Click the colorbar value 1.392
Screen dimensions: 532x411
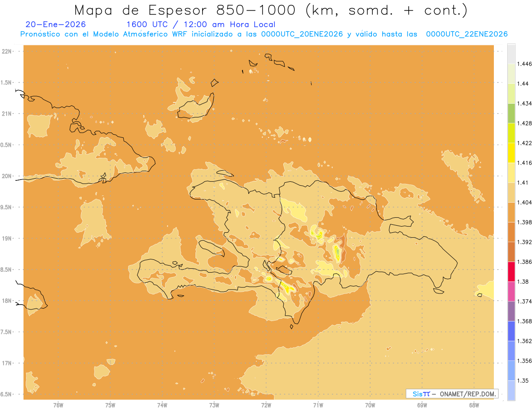coord(525,242)
